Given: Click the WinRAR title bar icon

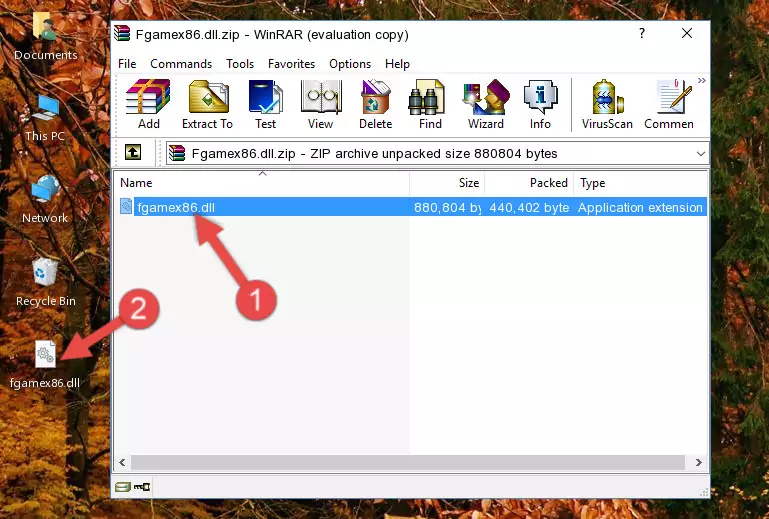Looking at the screenshot, I should (122, 33).
